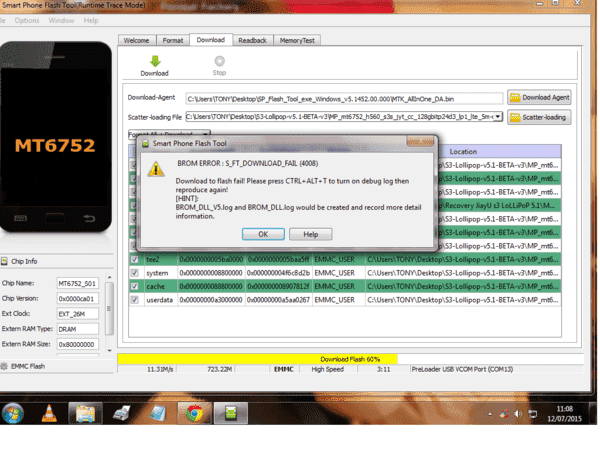Open Google Chrome from taskbar
This screenshot has height=450, width=600.
pos(194,413)
